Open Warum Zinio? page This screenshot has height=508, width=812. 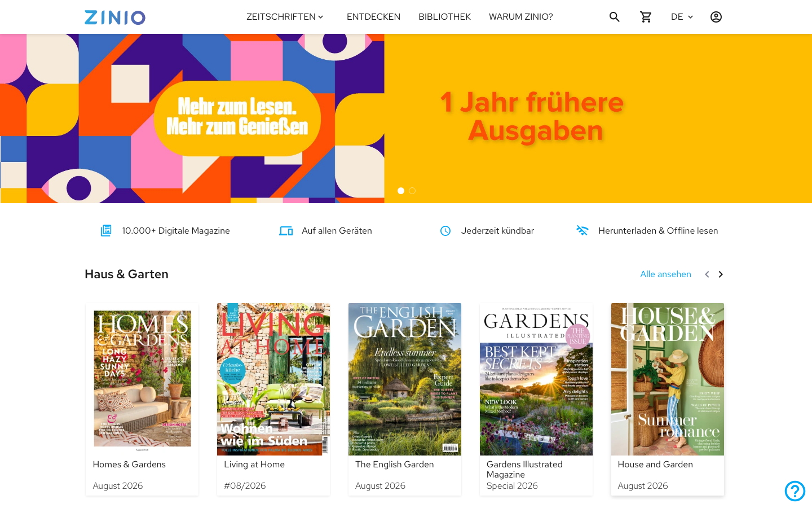point(520,17)
